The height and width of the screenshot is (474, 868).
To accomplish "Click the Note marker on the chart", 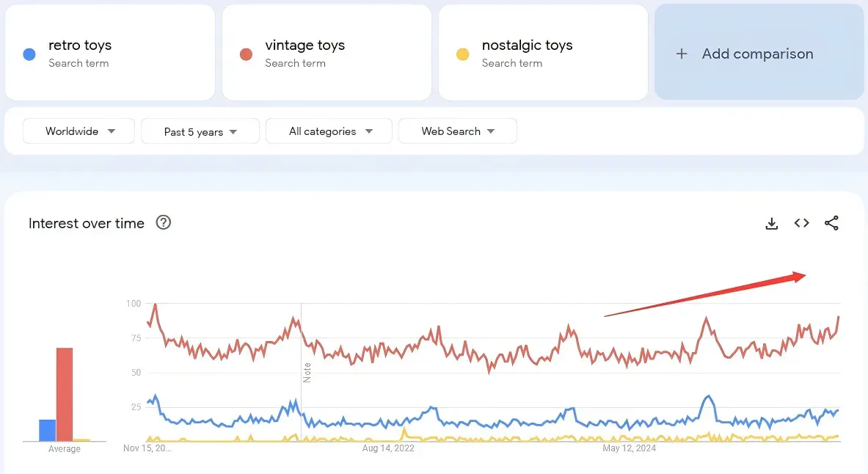I will tap(307, 372).
